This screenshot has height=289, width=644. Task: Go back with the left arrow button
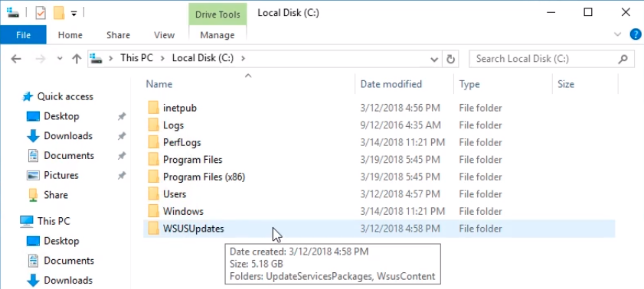pyautogui.click(x=15, y=59)
